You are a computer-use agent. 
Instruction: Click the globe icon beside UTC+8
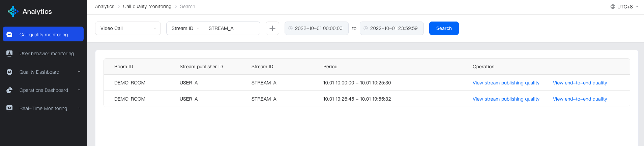pos(613,7)
